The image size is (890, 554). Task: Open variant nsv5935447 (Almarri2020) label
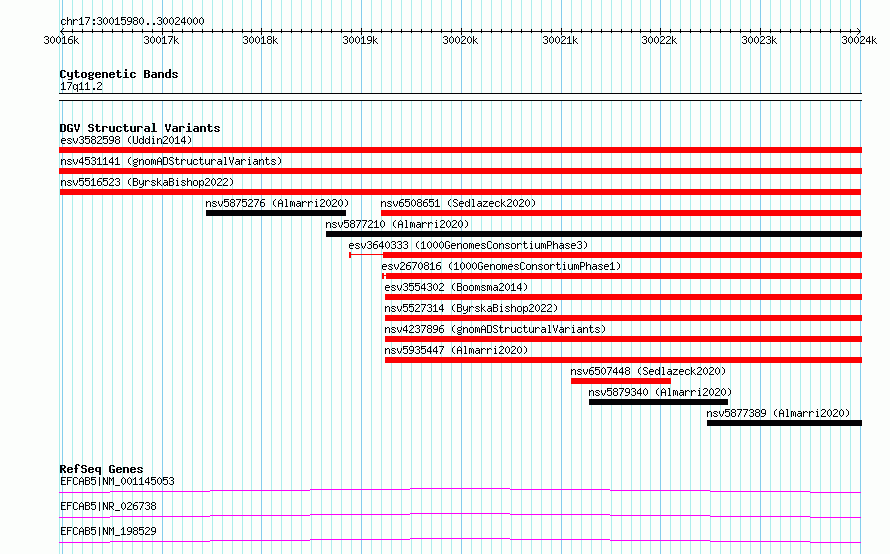coord(456,350)
